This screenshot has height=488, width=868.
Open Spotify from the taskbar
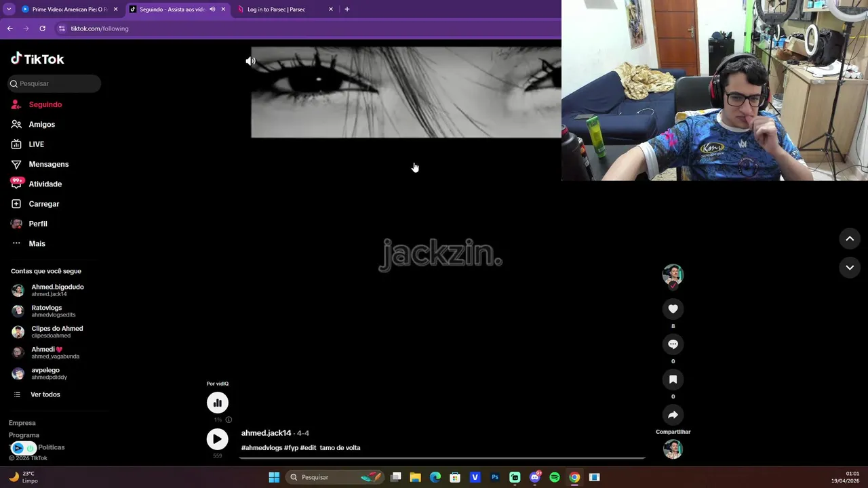[555, 477]
